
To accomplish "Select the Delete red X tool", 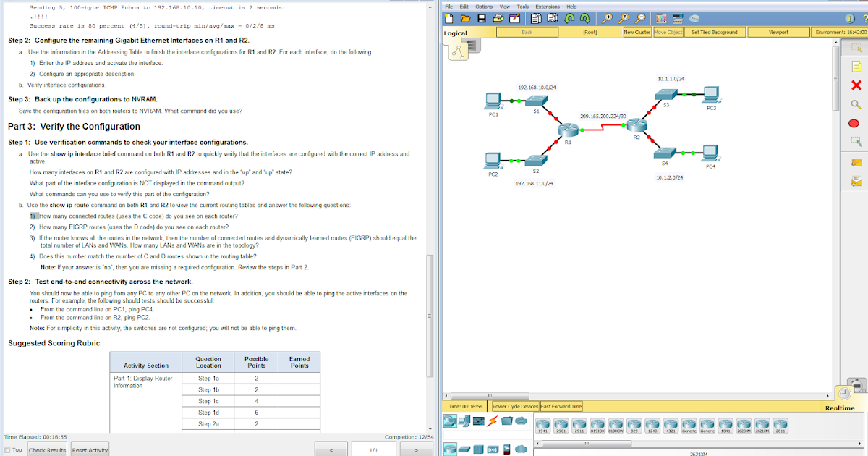I will (856, 86).
